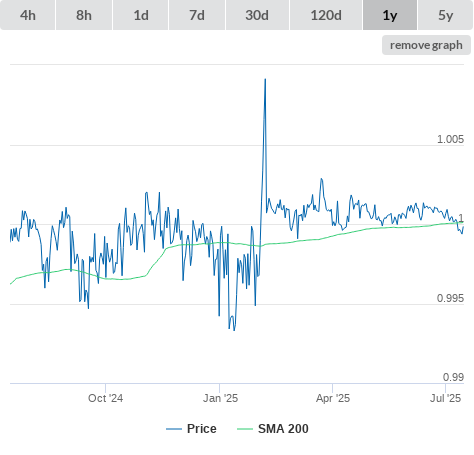Viewport: 474px width, 455px height.
Task: Click the Apr '25 axis label
Action: 333,398
